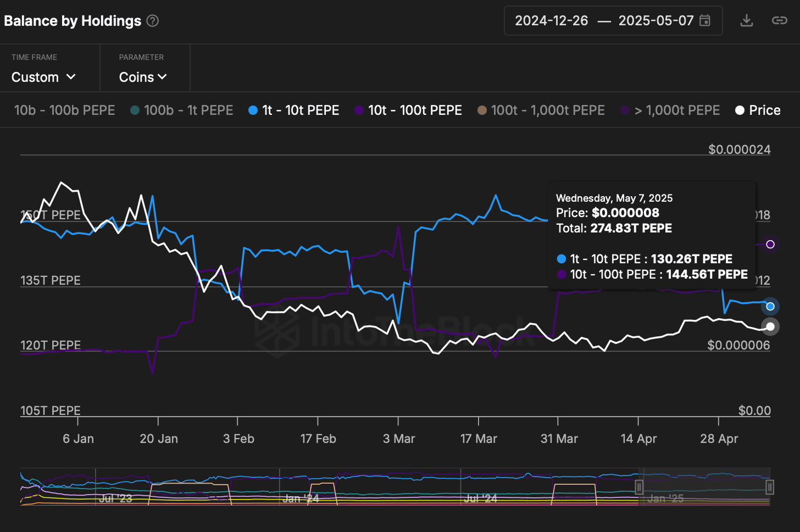This screenshot has height=532, width=800.
Task: Hide the Price series label
Action: point(764,110)
